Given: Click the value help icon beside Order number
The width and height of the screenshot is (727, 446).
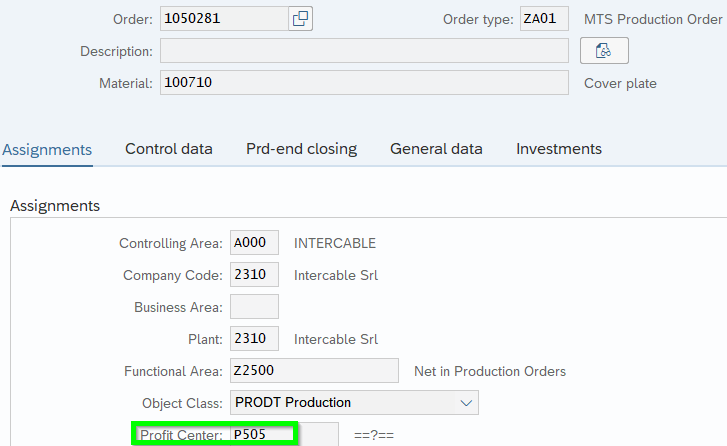Looking at the screenshot, I should point(300,19).
